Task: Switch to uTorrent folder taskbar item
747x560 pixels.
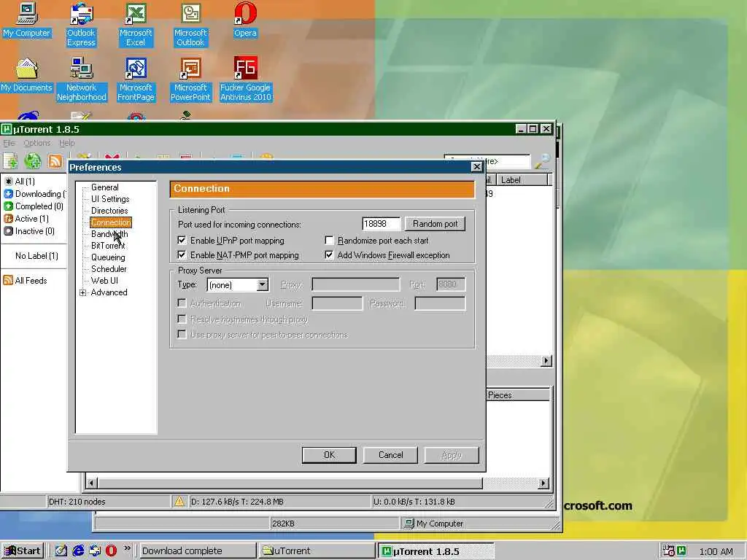Action: 317,551
